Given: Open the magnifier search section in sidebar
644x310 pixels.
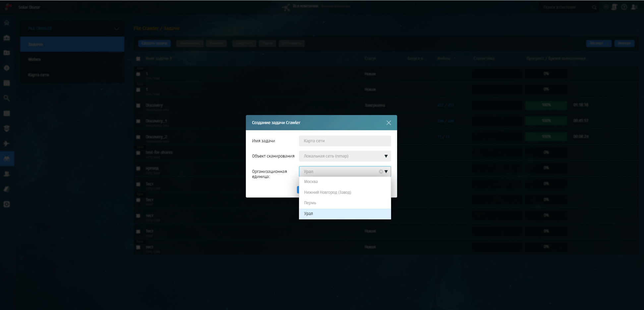Looking at the screenshot, I should click(x=7, y=98).
